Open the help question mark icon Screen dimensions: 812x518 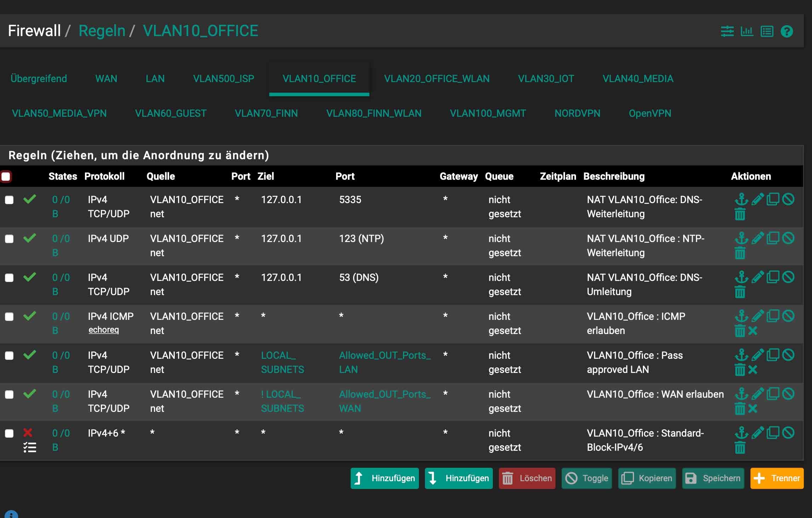(x=787, y=31)
